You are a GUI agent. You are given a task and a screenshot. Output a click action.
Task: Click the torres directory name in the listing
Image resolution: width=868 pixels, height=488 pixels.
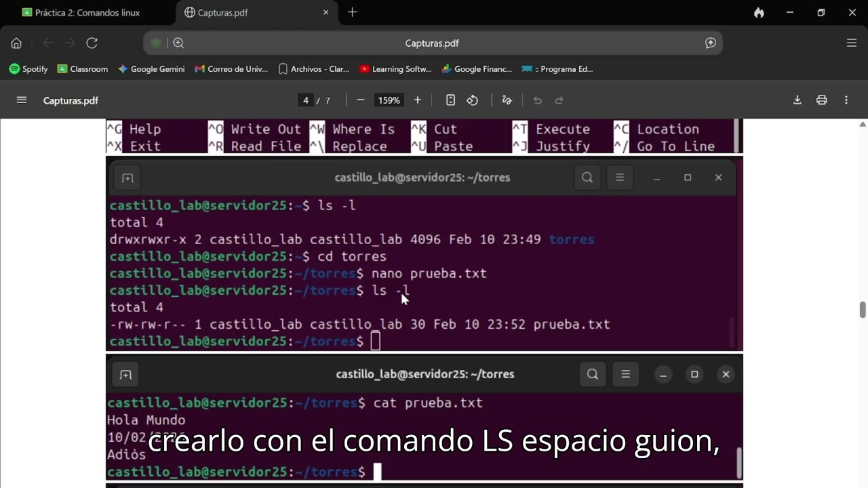pyautogui.click(x=572, y=239)
